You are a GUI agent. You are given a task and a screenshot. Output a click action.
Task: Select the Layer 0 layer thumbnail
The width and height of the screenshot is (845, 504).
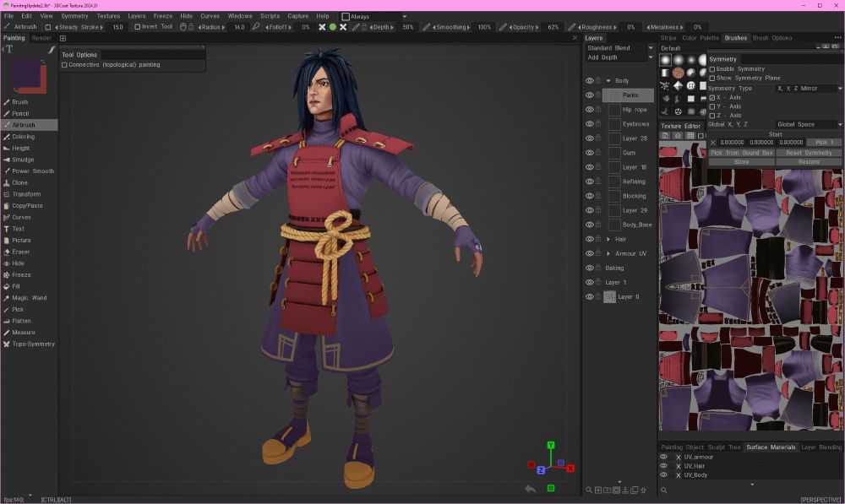pyautogui.click(x=609, y=296)
